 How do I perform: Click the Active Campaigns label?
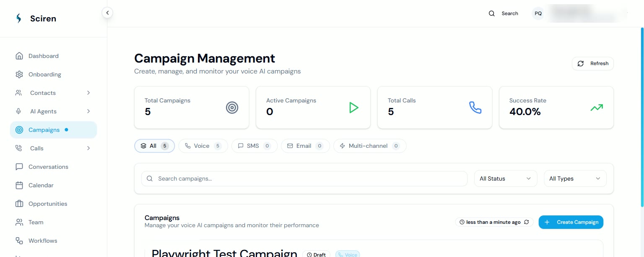(x=291, y=100)
